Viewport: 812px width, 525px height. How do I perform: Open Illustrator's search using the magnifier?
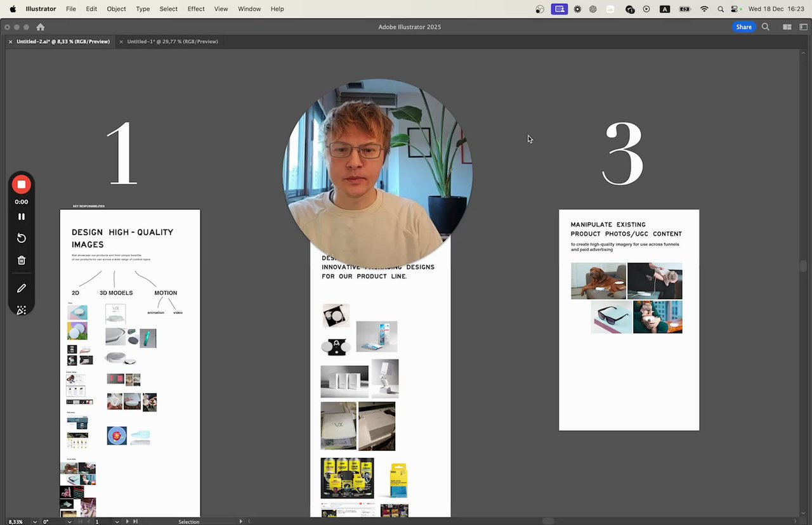tap(766, 27)
